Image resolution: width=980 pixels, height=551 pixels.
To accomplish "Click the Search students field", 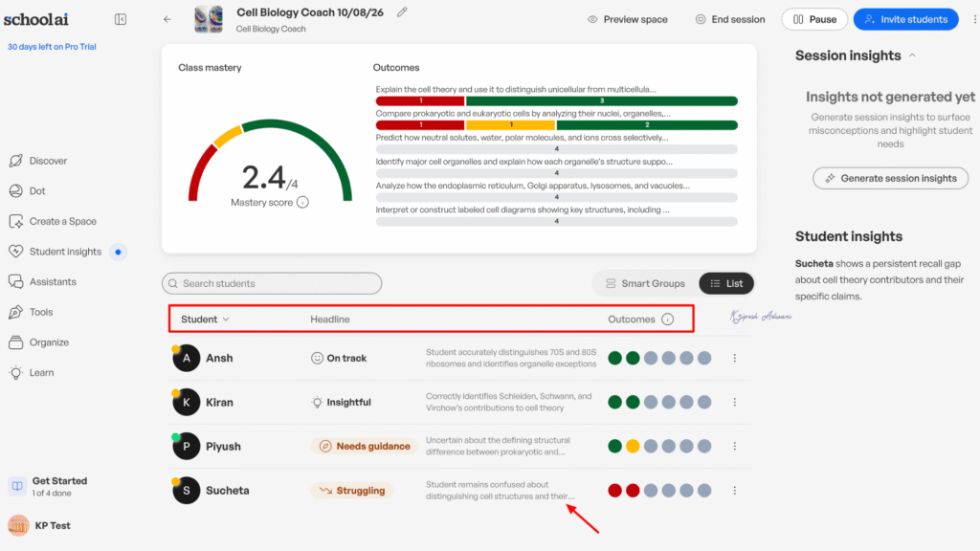I will (x=271, y=283).
